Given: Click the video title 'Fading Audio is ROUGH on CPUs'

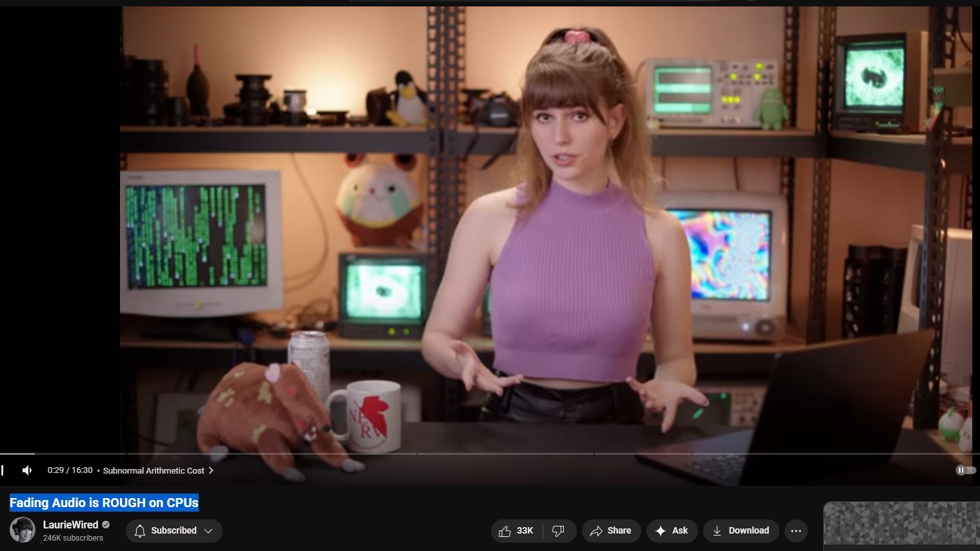Looking at the screenshot, I should [x=104, y=503].
